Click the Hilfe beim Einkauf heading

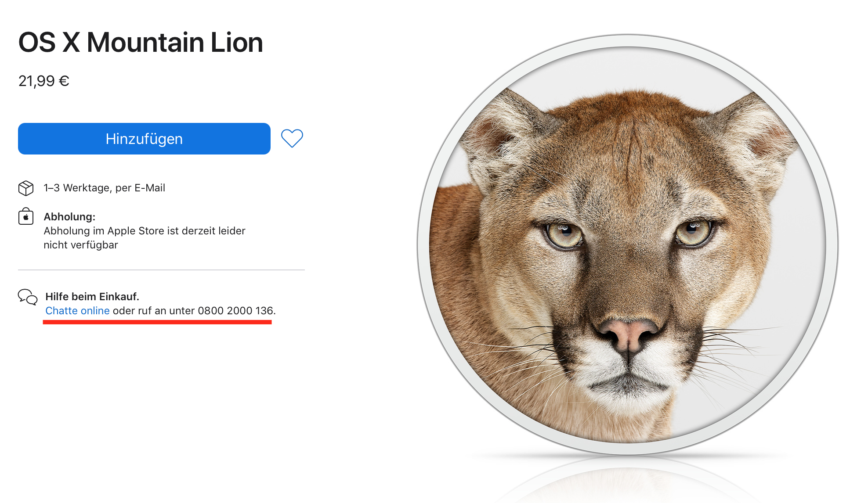(92, 297)
